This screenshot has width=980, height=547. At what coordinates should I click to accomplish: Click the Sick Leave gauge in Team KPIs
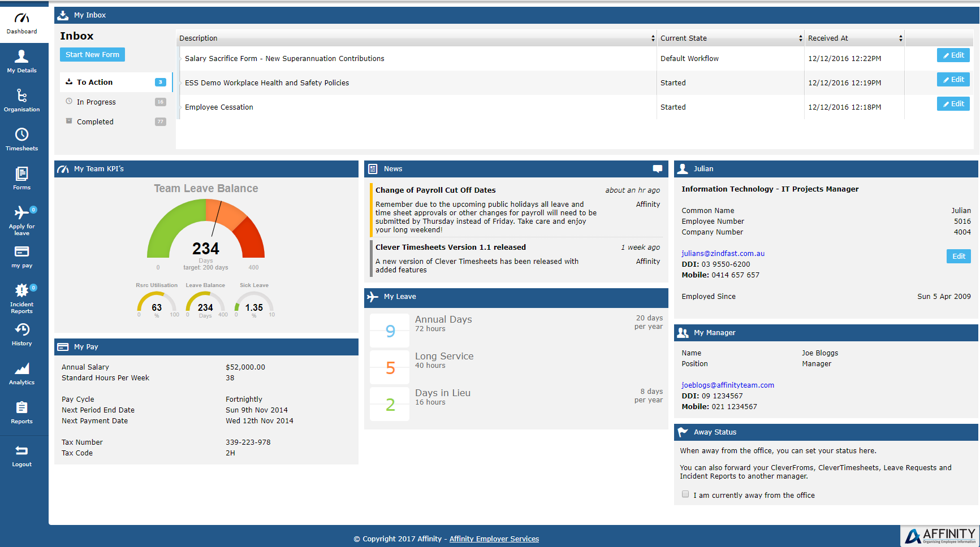[x=254, y=305]
